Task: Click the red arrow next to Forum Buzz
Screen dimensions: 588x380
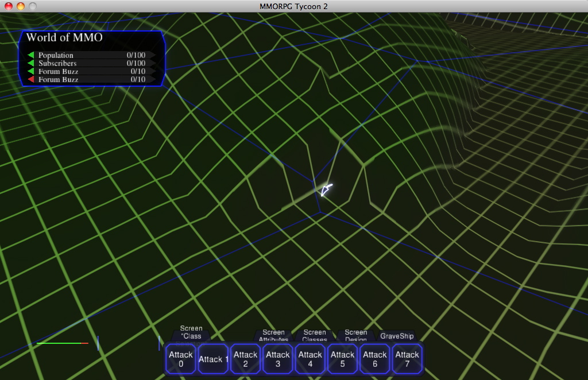Action: coord(31,79)
